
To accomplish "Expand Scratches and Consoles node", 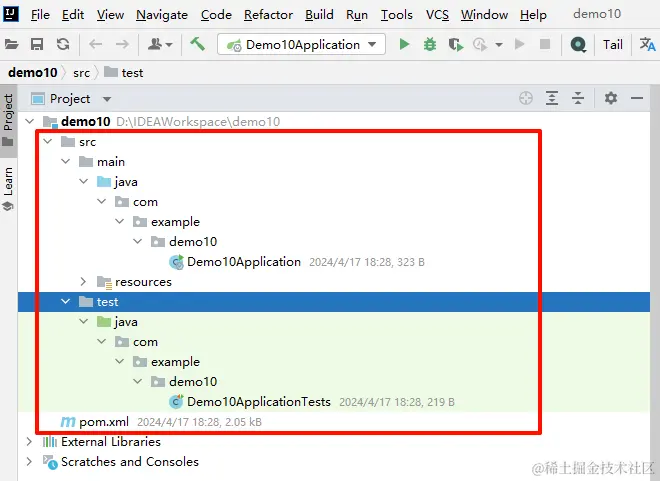I will click(29, 461).
